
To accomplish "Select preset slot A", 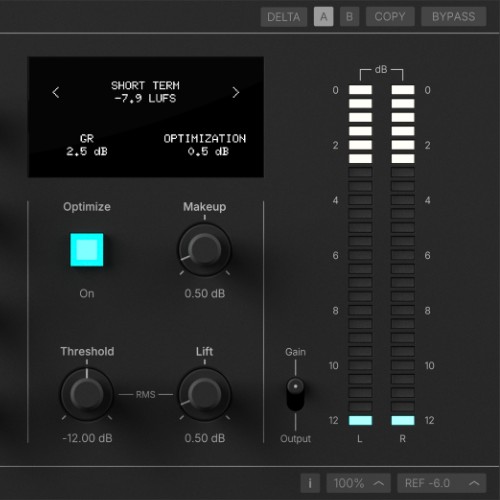I will point(323,17).
